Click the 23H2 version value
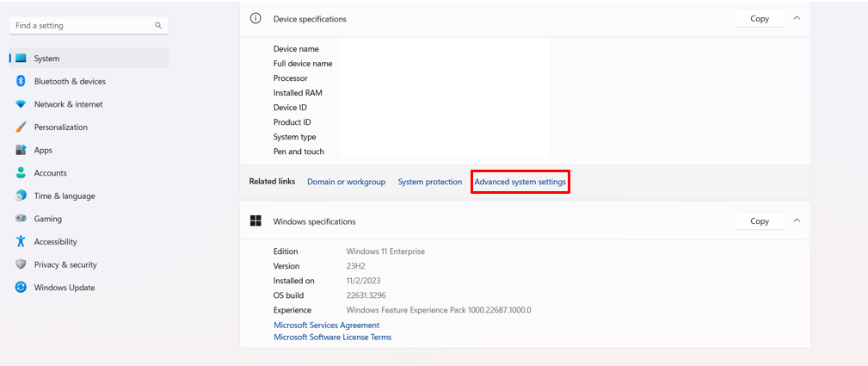This screenshot has width=868, height=366. point(355,265)
